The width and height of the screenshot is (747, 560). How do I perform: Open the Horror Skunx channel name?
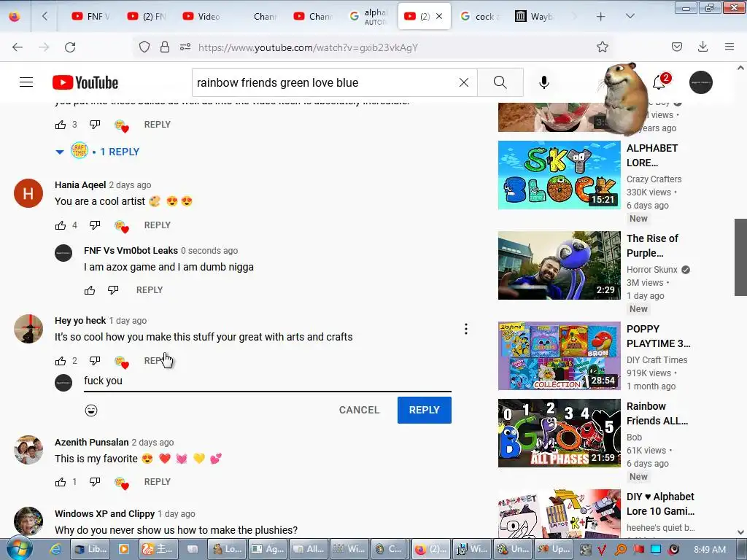coord(651,270)
